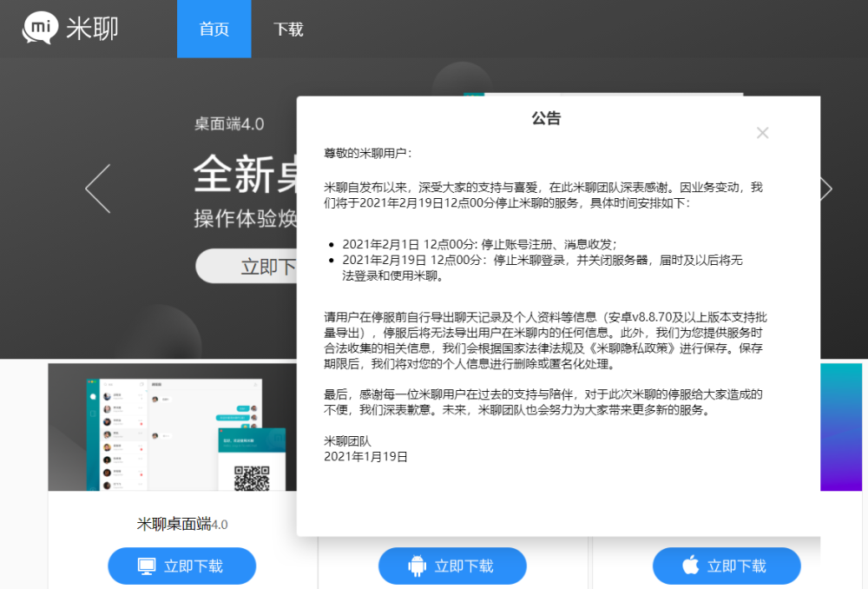Download the Android version via 立即下载

[x=452, y=566]
